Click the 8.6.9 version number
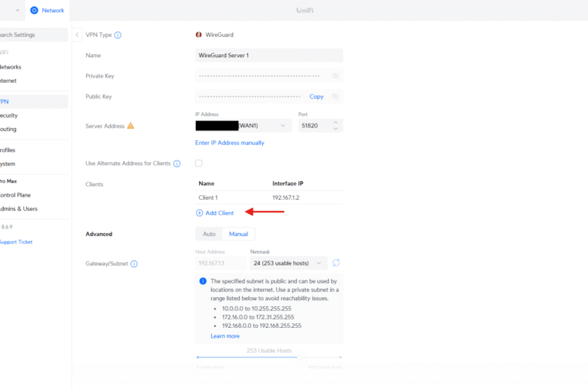The image size is (588, 389). click(7, 227)
